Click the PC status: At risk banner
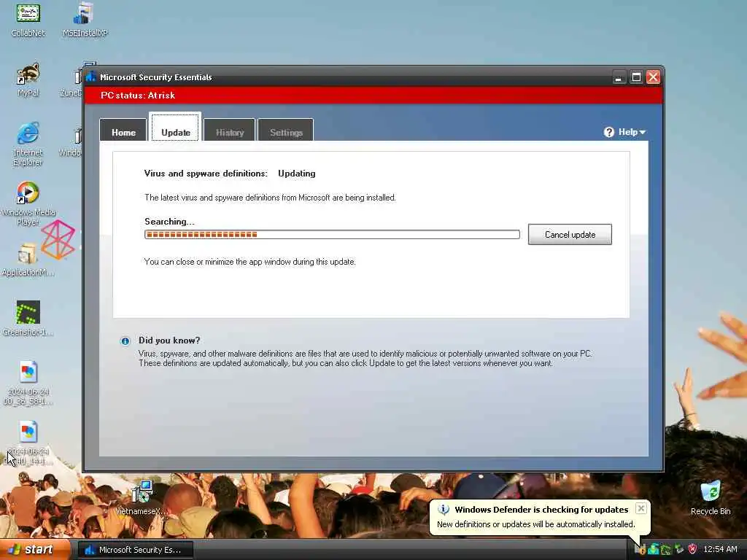 [x=373, y=96]
